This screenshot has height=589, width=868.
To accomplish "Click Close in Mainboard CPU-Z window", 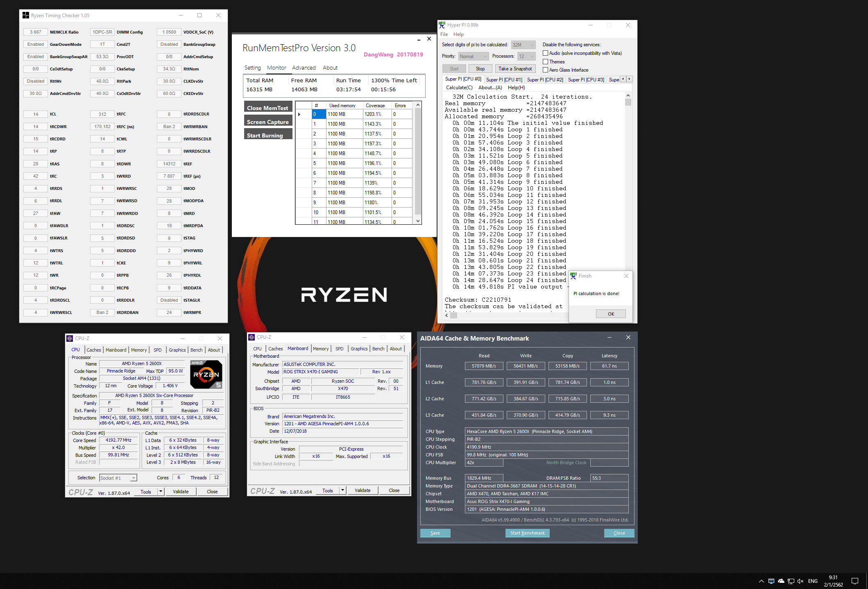I will [x=394, y=490].
